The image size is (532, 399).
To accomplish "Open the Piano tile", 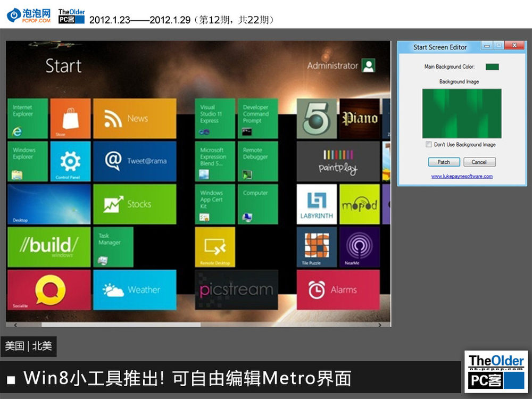I will pyautogui.click(x=360, y=119).
